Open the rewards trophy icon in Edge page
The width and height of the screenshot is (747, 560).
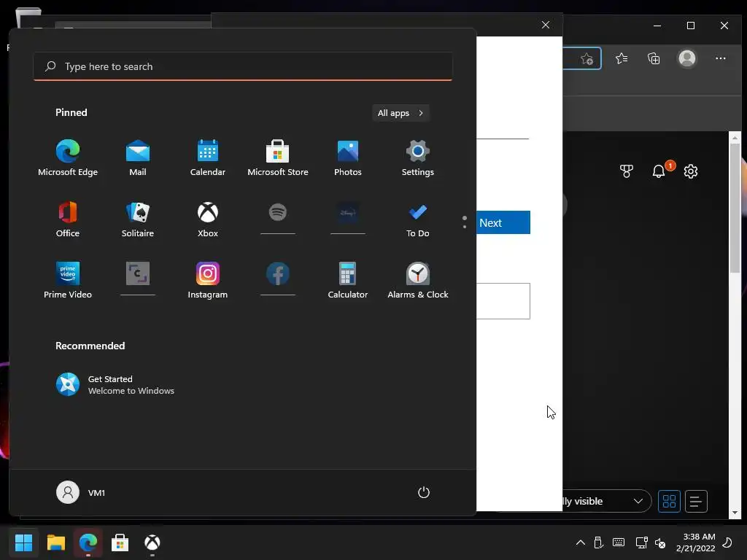[627, 171]
